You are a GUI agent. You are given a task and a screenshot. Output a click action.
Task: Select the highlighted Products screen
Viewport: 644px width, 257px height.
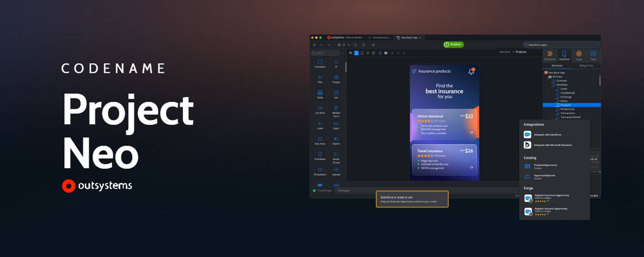pos(572,105)
